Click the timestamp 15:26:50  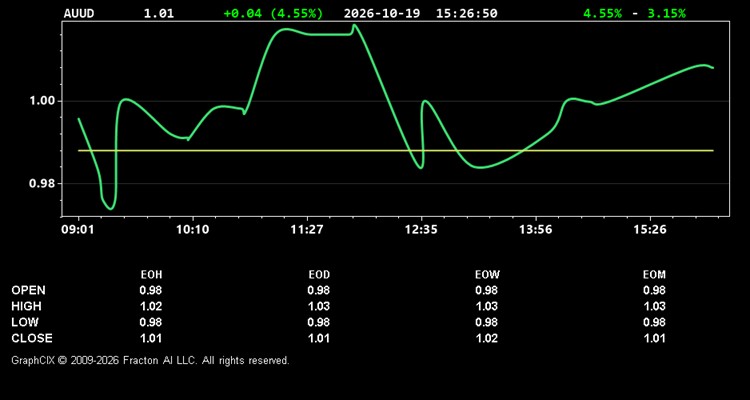pyautogui.click(x=466, y=13)
